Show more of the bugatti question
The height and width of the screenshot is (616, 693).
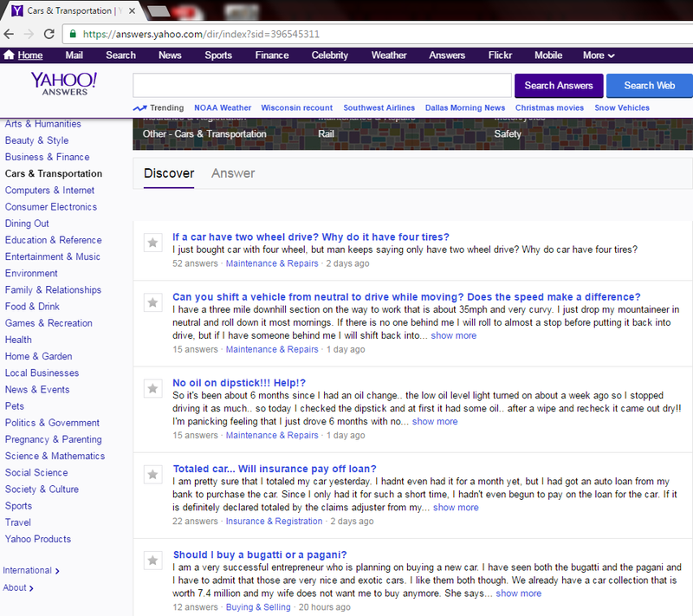[x=518, y=593]
